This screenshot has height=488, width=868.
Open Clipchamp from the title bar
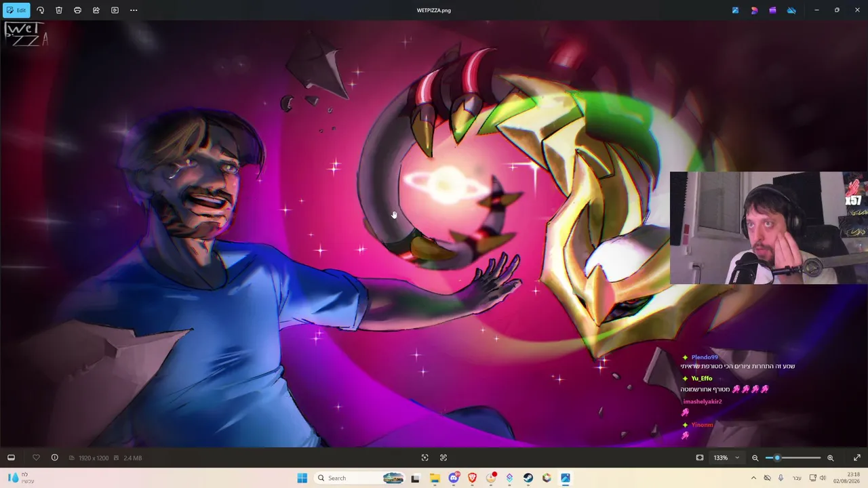click(772, 10)
